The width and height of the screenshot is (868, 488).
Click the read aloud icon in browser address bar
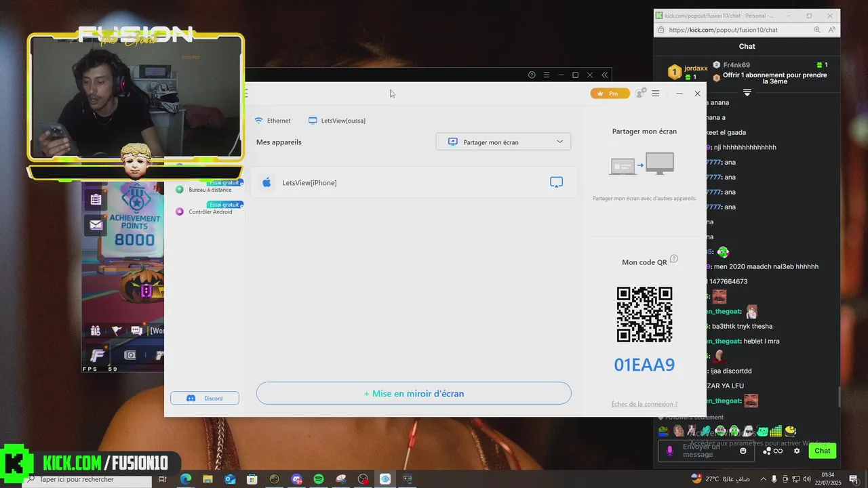[x=831, y=30]
